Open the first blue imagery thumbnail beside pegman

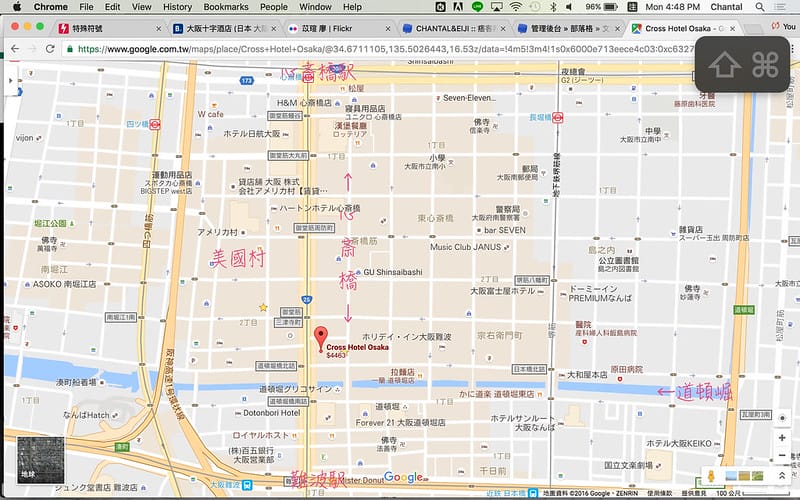(731, 476)
